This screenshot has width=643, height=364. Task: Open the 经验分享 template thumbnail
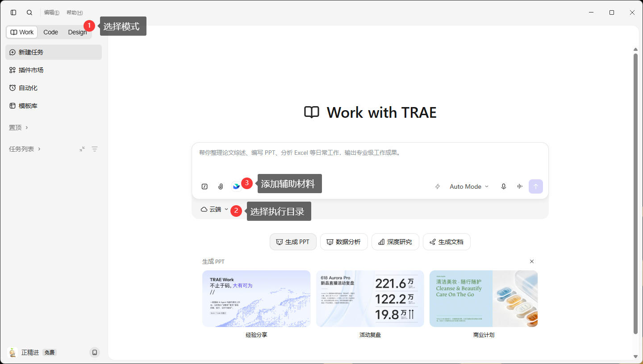coord(256,298)
